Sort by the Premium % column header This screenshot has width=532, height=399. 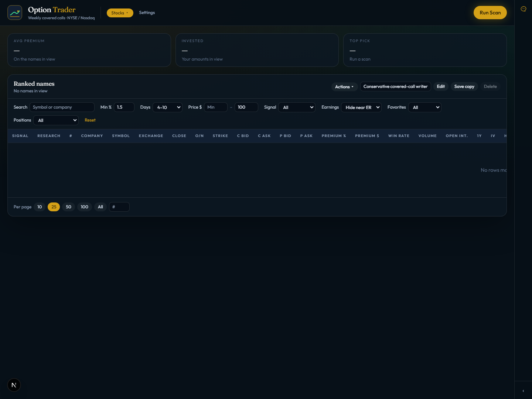(x=334, y=136)
